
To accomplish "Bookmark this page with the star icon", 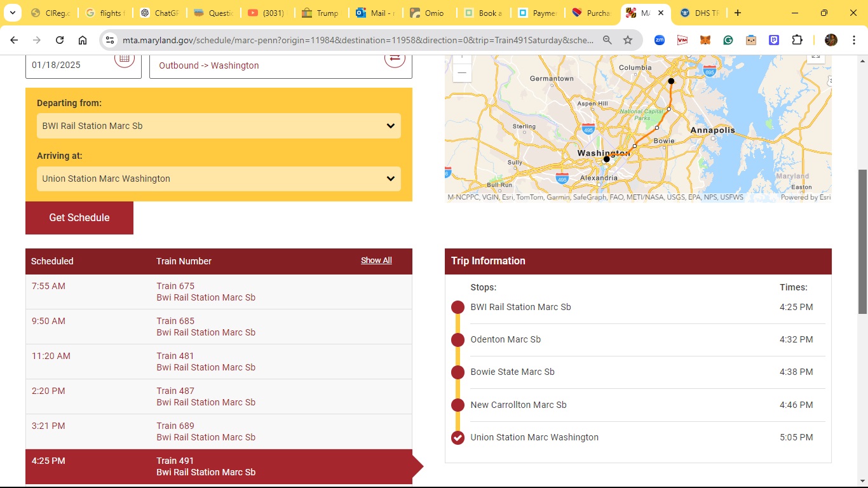I will pyautogui.click(x=628, y=40).
